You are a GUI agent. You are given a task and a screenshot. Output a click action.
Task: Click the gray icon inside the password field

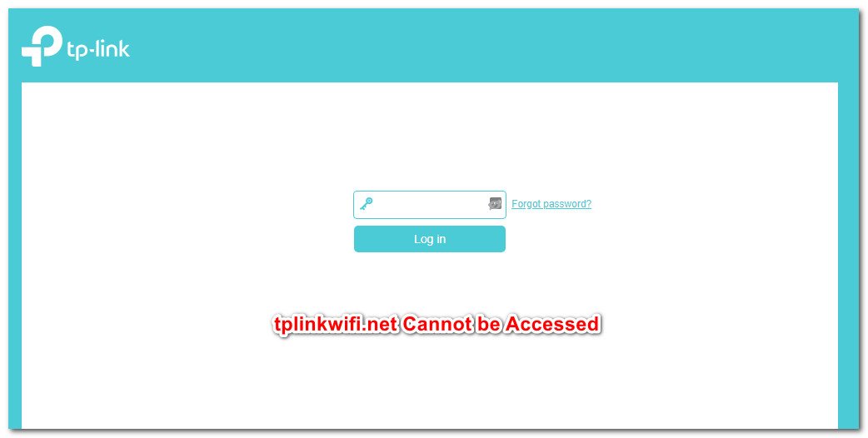495,203
